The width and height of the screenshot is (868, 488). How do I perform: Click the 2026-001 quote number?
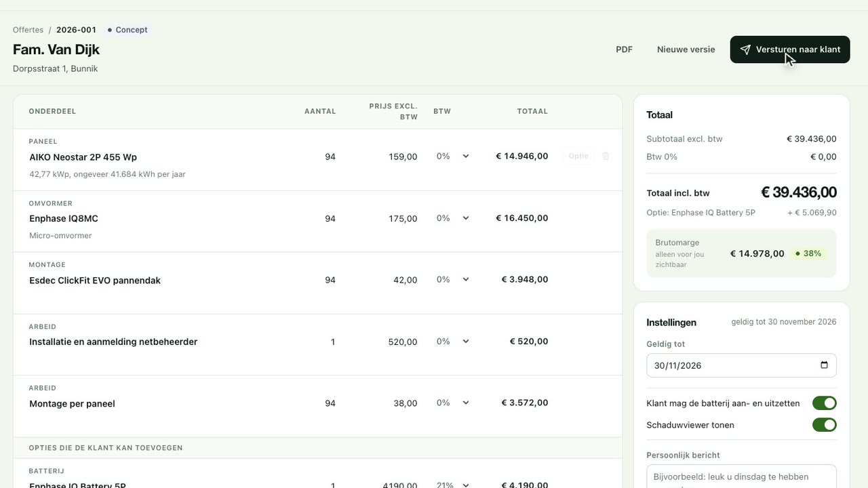[76, 30]
